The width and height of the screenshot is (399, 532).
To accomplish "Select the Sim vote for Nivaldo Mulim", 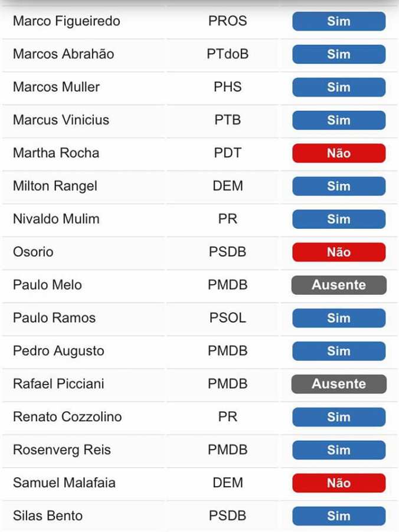I will click(x=338, y=219).
